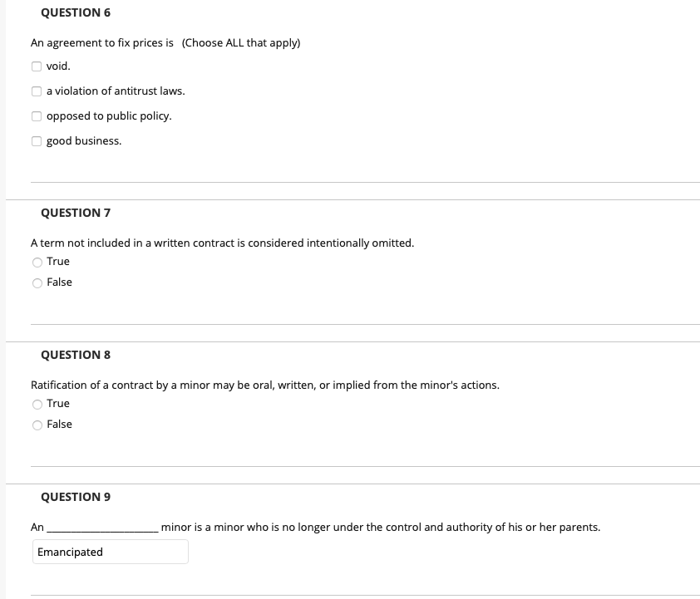Check the "void." checkbox under Question 6

point(37,65)
